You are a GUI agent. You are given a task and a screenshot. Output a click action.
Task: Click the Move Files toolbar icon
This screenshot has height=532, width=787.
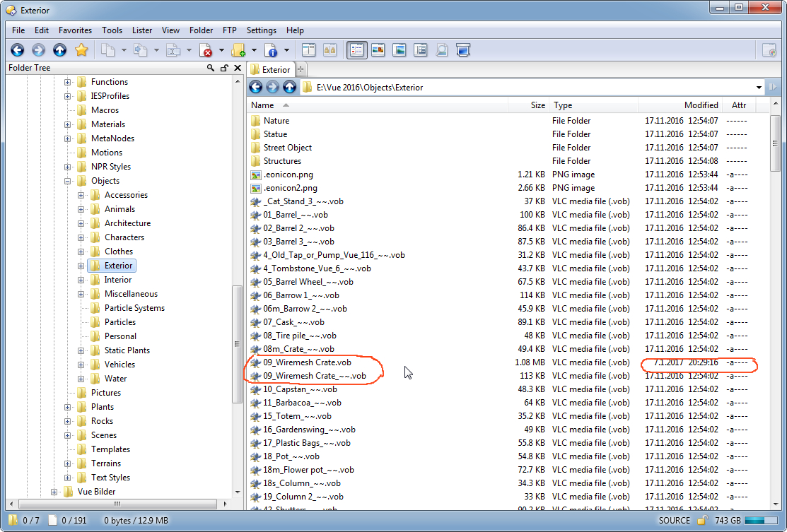[x=141, y=50]
